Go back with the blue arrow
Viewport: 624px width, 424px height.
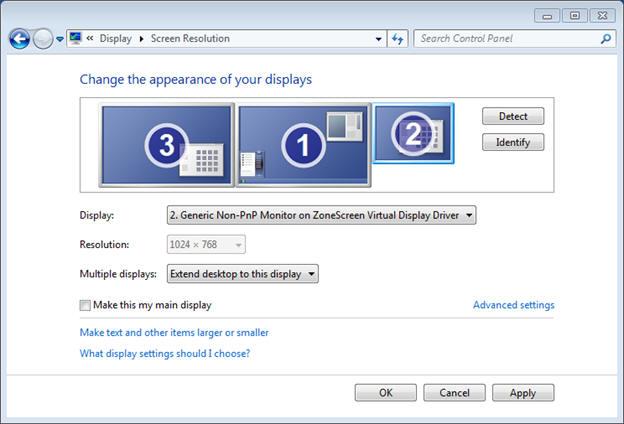[x=19, y=39]
